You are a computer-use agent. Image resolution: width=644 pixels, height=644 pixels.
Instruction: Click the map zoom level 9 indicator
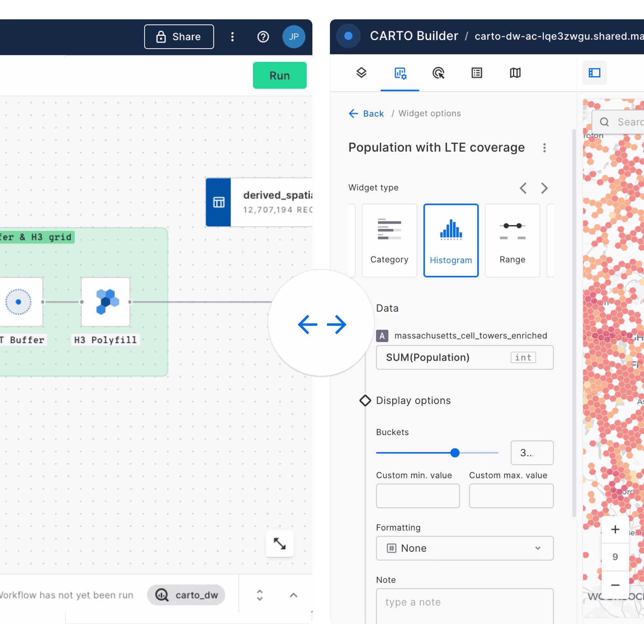pyautogui.click(x=615, y=557)
